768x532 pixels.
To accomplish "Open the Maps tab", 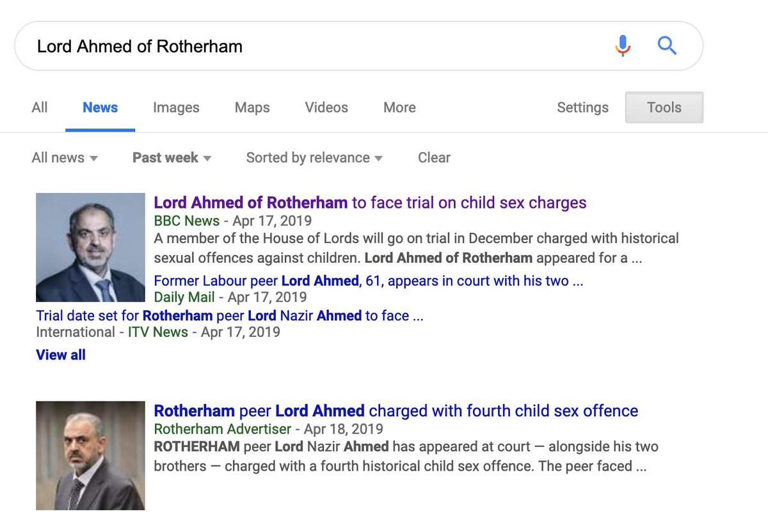I will 252,108.
